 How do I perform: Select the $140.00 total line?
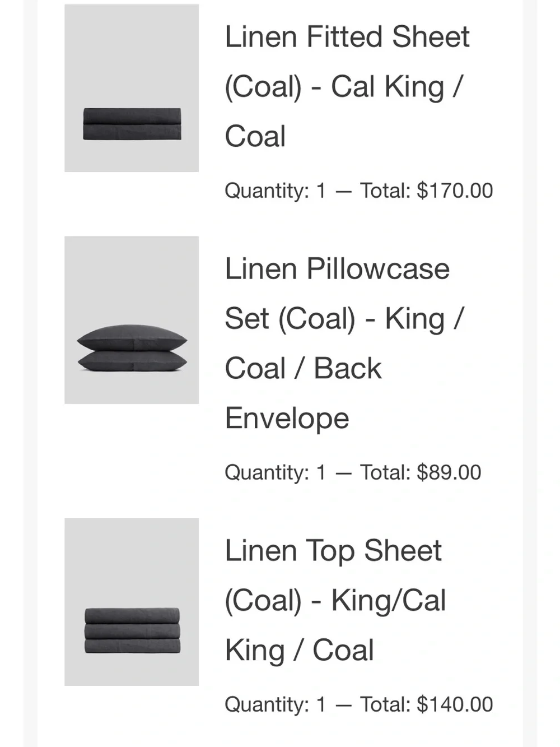pos(358,704)
